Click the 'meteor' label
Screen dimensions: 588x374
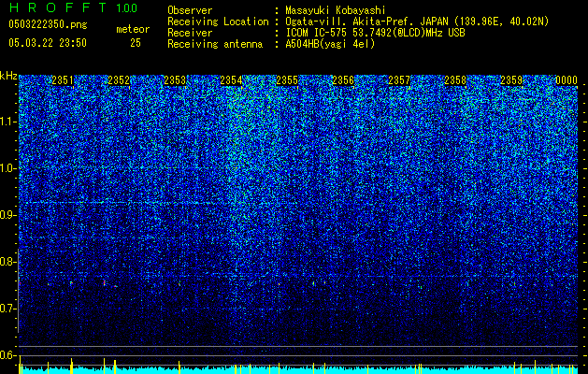pyautogui.click(x=133, y=29)
